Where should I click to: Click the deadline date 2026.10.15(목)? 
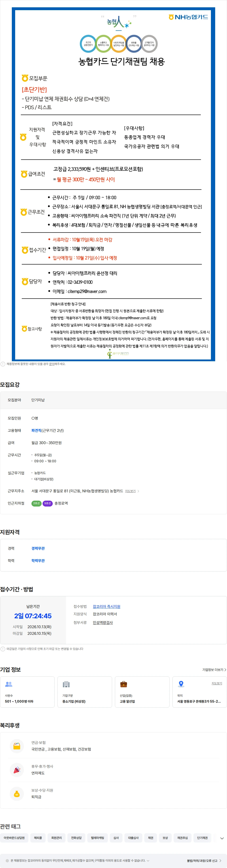(39, 633)
